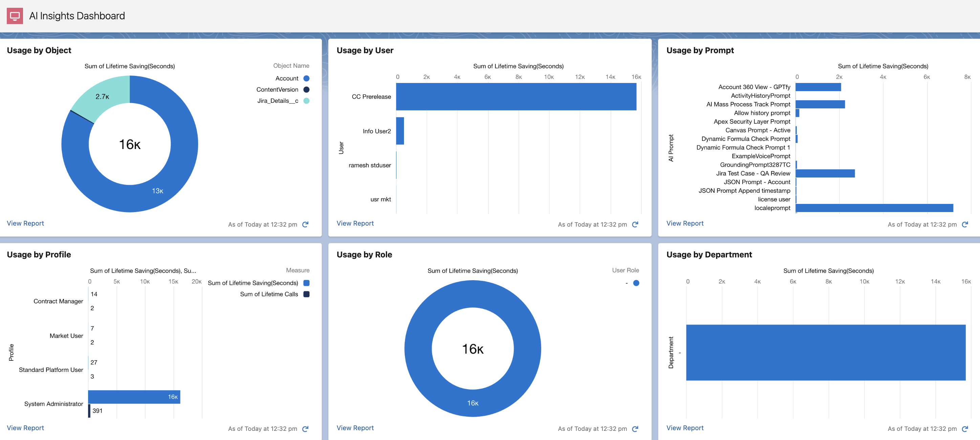The width and height of the screenshot is (980, 440).
Task: Refresh the Usage by Object chart
Action: click(x=305, y=225)
